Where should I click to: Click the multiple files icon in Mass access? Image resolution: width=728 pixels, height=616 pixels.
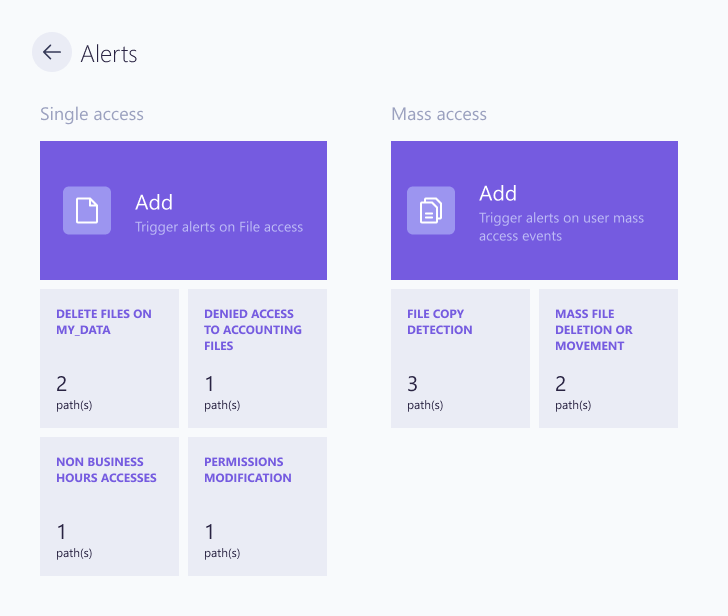click(431, 210)
